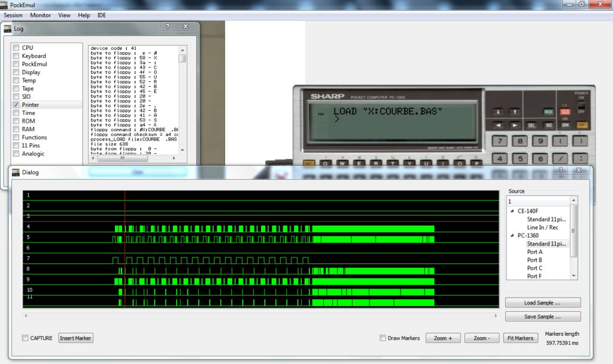Open the Session menu
Viewport: 613px width, 364px height.
point(13,15)
